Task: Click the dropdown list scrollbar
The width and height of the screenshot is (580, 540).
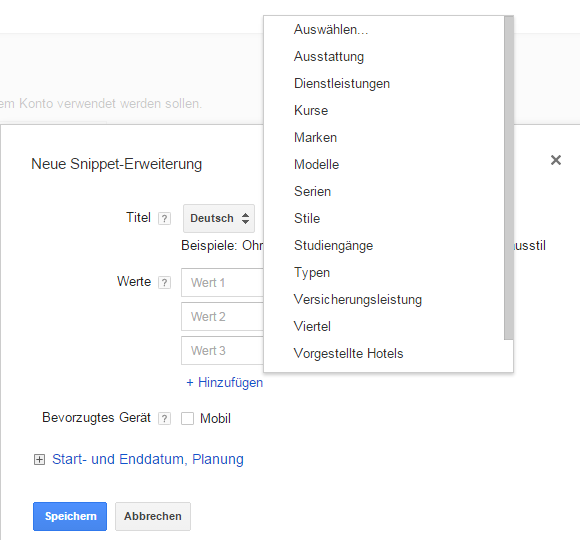Action: 509,178
